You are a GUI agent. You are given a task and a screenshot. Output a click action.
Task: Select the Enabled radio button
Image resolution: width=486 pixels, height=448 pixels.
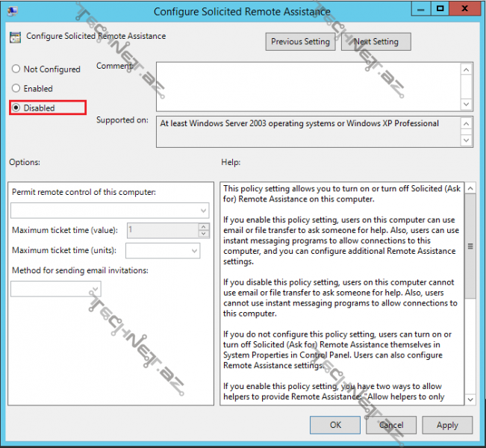click(x=16, y=89)
